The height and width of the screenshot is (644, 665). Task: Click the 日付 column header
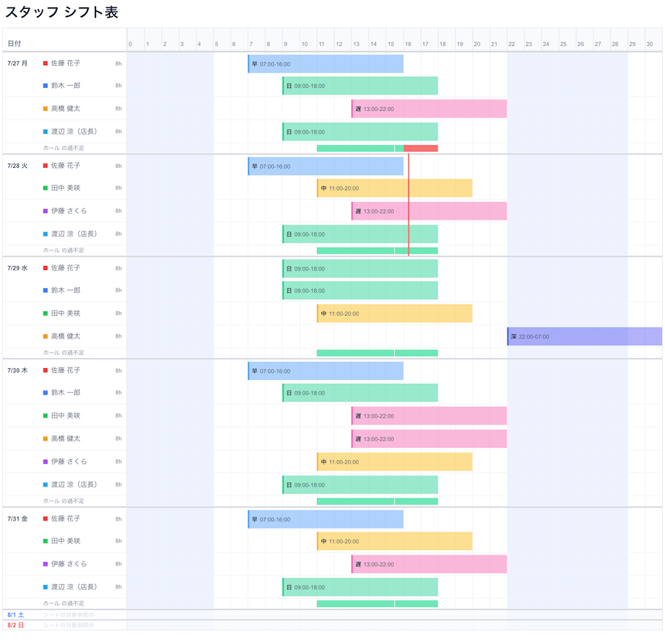pyautogui.click(x=15, y=44)
